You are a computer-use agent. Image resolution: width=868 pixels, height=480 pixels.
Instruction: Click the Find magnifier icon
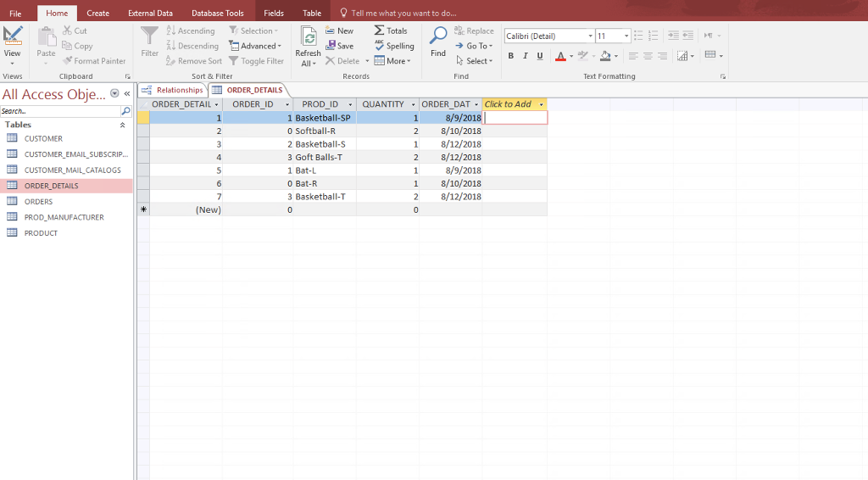click(438, 36)
